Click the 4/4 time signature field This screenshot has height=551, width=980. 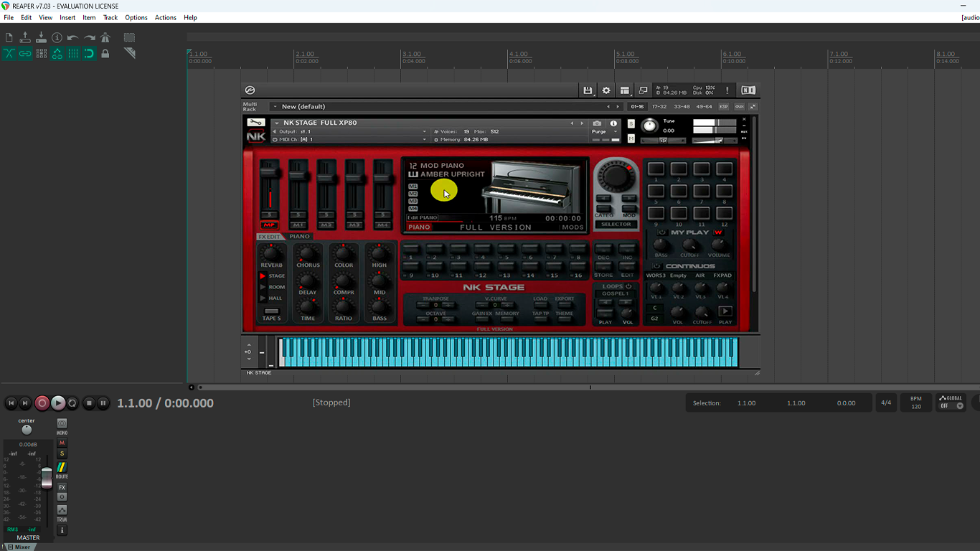pyautogui.click(x=886, y=402)
